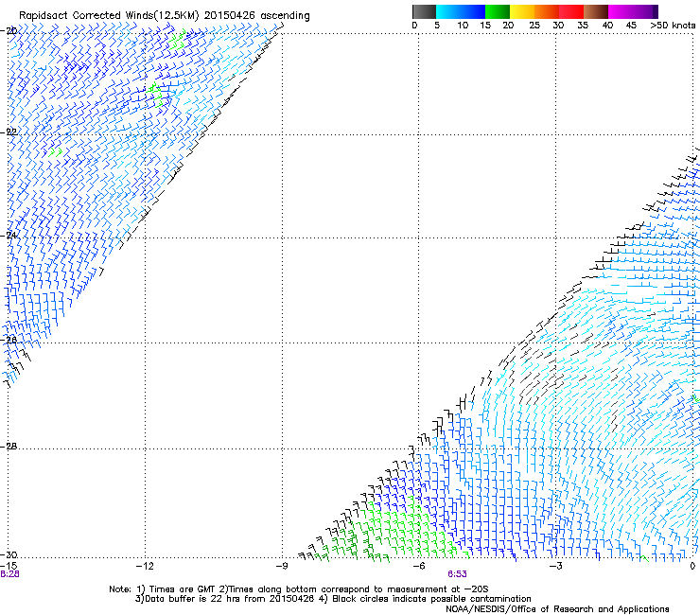The width and height of the screenshot is (700, 615).
Task: Click the '-24' latitude axis label
Action: click(9, 236)
